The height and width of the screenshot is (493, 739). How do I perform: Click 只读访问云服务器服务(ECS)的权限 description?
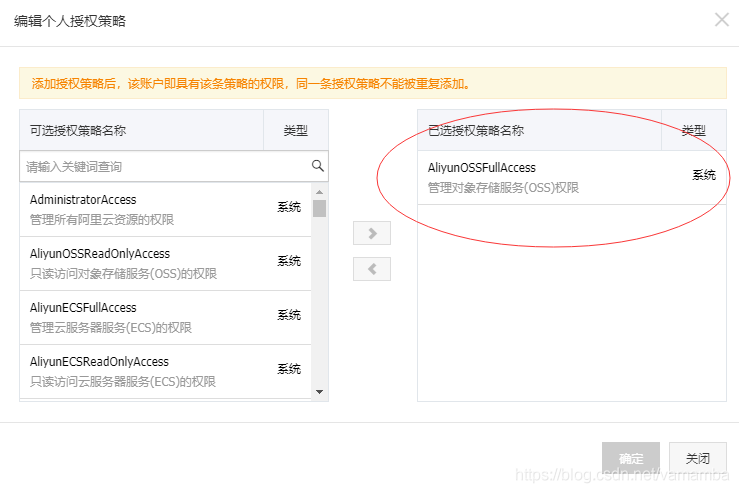pos(123,382)
